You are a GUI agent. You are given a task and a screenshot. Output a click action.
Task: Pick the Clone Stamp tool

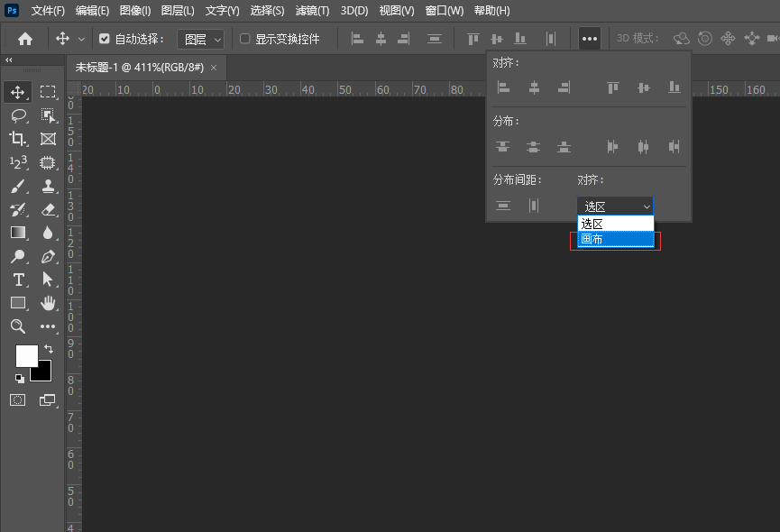pyautogui.click(x=48, y=186)
